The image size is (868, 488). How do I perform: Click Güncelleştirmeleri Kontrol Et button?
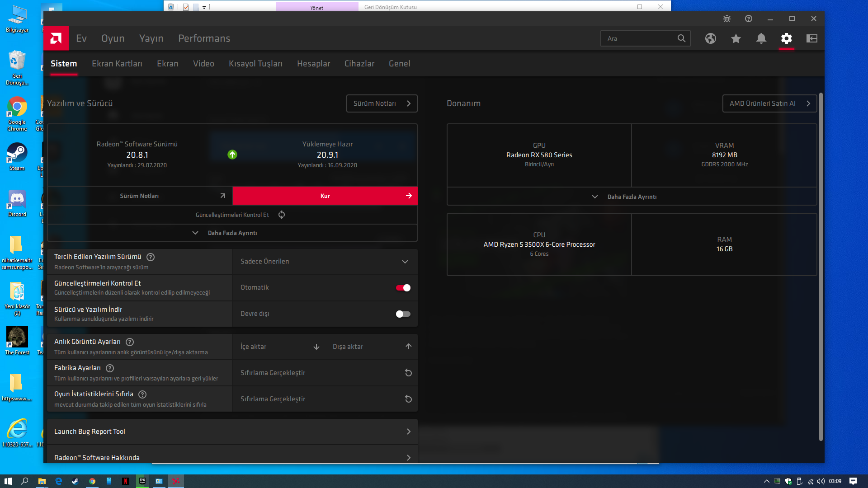pos(232,215)
